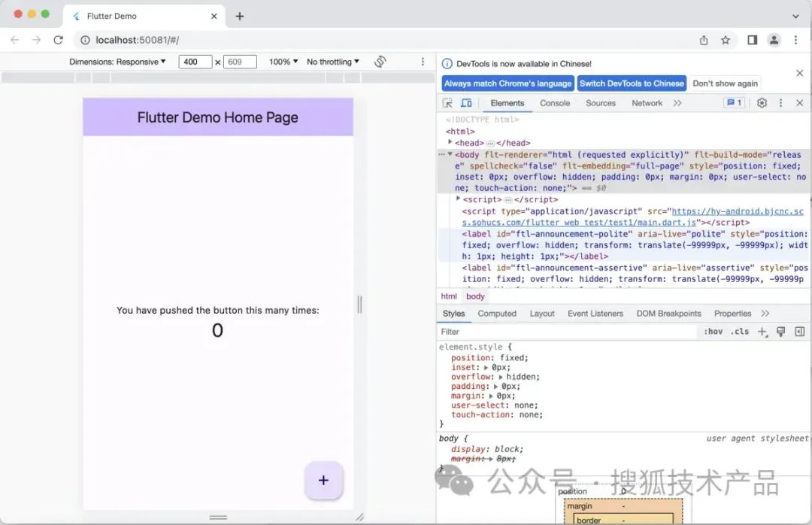The height and width of the screenshot is (525, 812).
Task: Toggle rendering emulations paintbrush icon
Action: pyautogui.click(x=780, y=332)
